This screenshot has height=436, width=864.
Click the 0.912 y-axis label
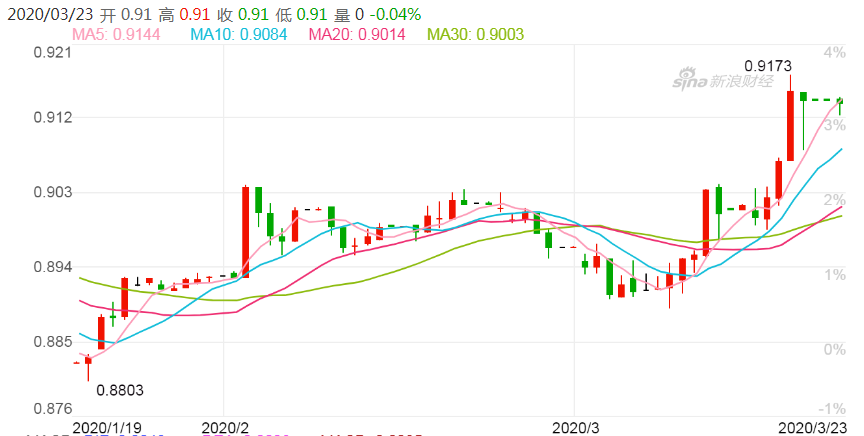point(53,117)
